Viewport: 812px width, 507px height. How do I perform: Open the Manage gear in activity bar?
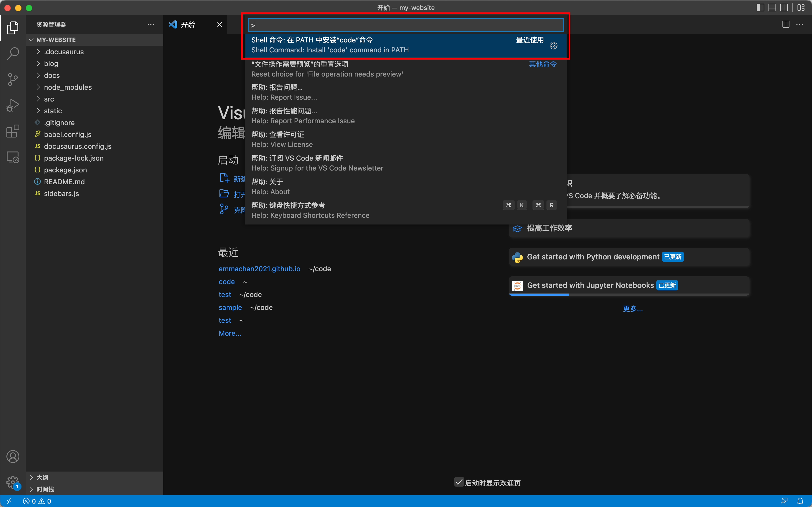(13, 482)
